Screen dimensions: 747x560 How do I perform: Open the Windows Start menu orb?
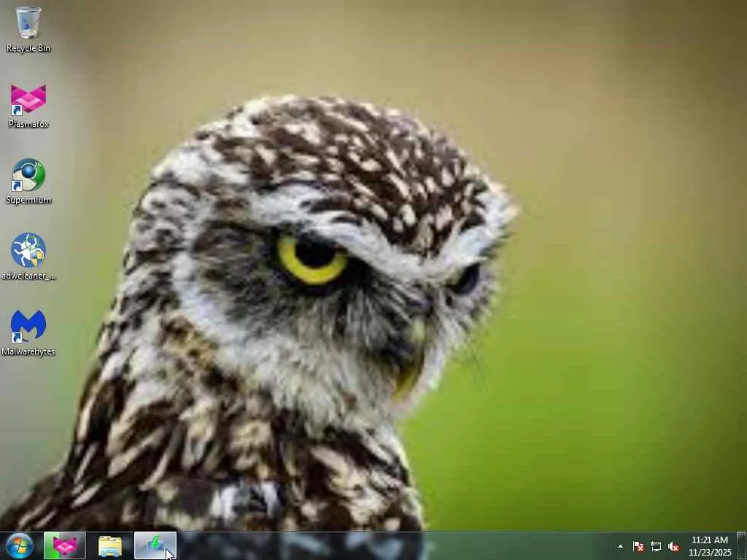click(x=20, y=546)
